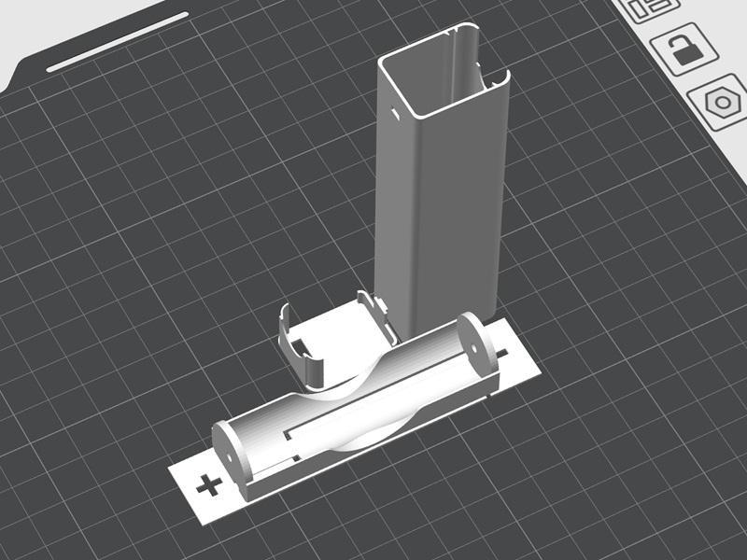Click the plus symbol on the base plate
This screenshot has width=747, height=560.
pos(207,485)
